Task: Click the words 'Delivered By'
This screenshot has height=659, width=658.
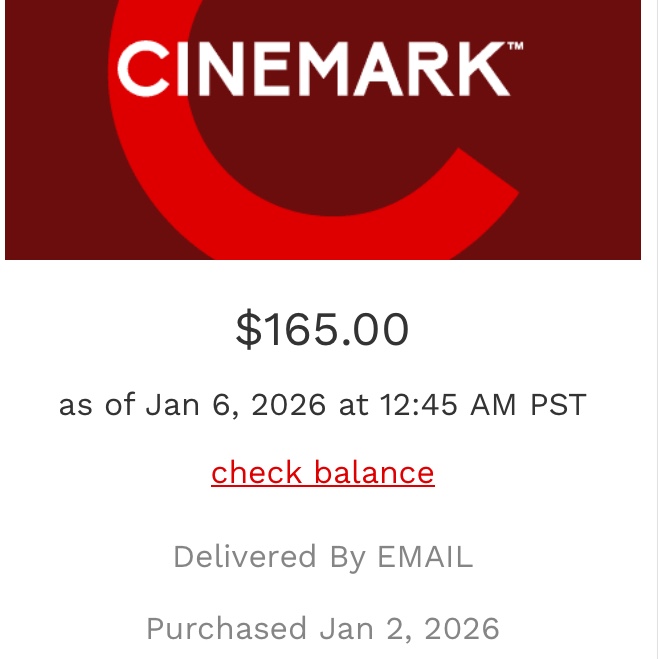Action: coord(269,557)
